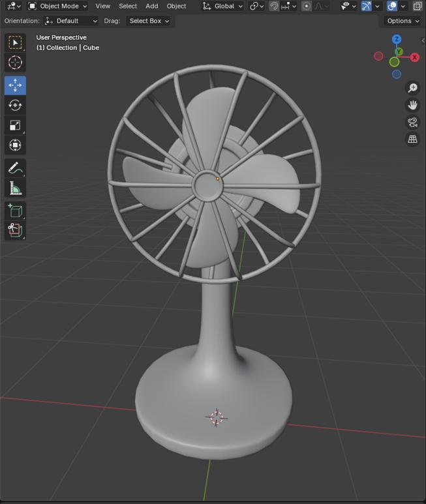Open the Global transform orientation dropdown
Viewport: 426px width, 504px height.
pyautogui.click(x=222, y=6)
